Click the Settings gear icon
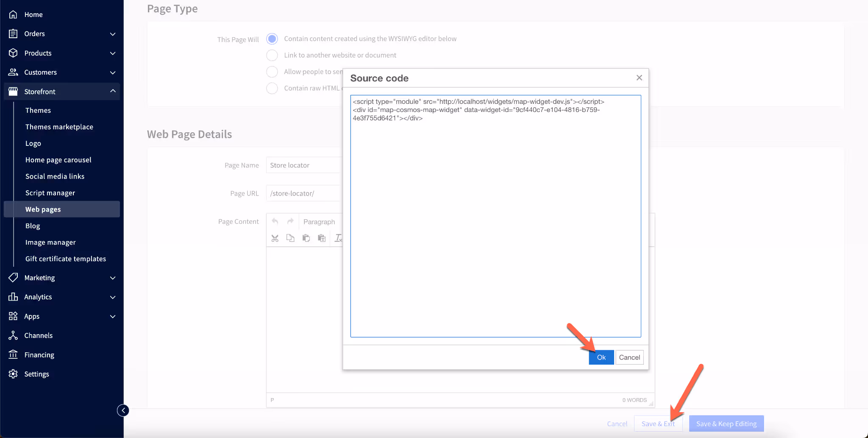 [x=13, y=374]
